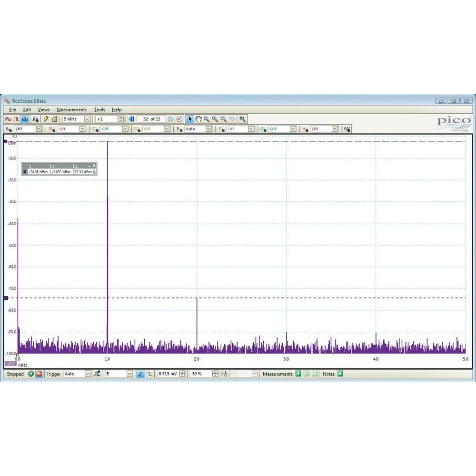The width and height of the screenshot is (476, 476).
Task: Open channel E Auto range dropdown
Action: (x=208, y=129)
